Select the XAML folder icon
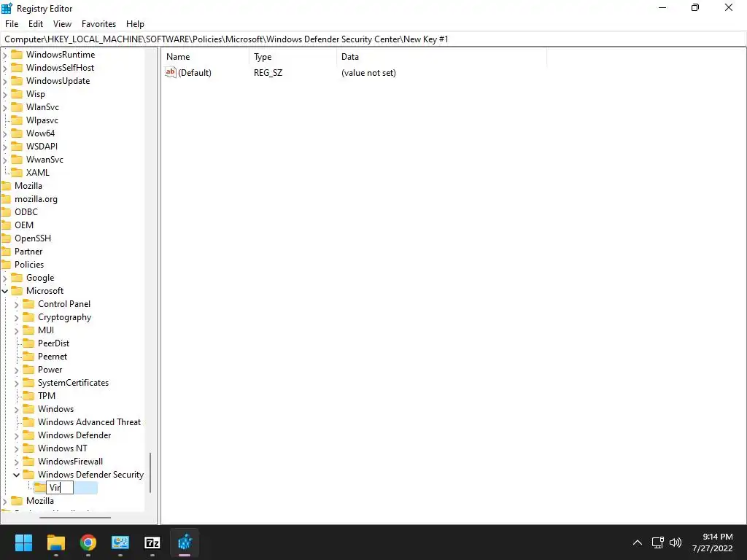747x560 pixels. click(17, 172)
